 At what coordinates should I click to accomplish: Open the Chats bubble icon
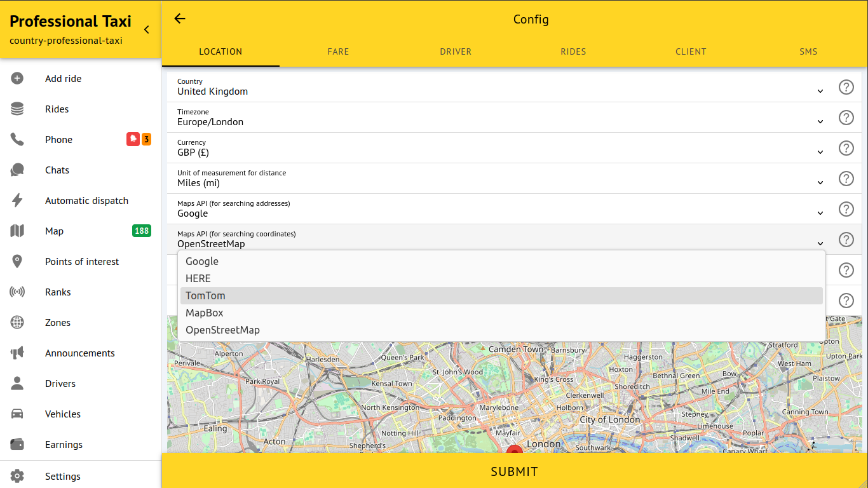[17, 170]
